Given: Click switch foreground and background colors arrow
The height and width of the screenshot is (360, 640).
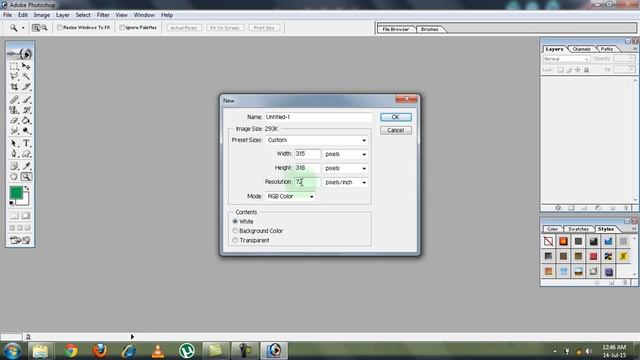Looking at the screenshot, I should (x=27, y=188).
